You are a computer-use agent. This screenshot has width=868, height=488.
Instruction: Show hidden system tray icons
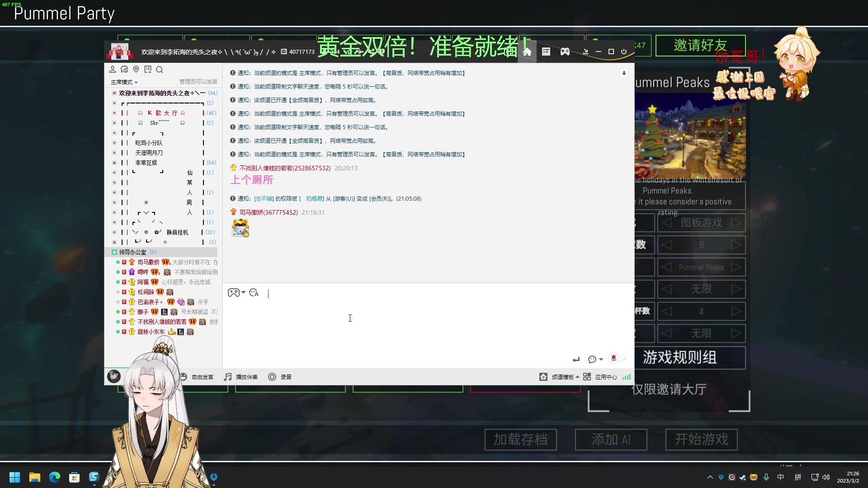(710, 477)
